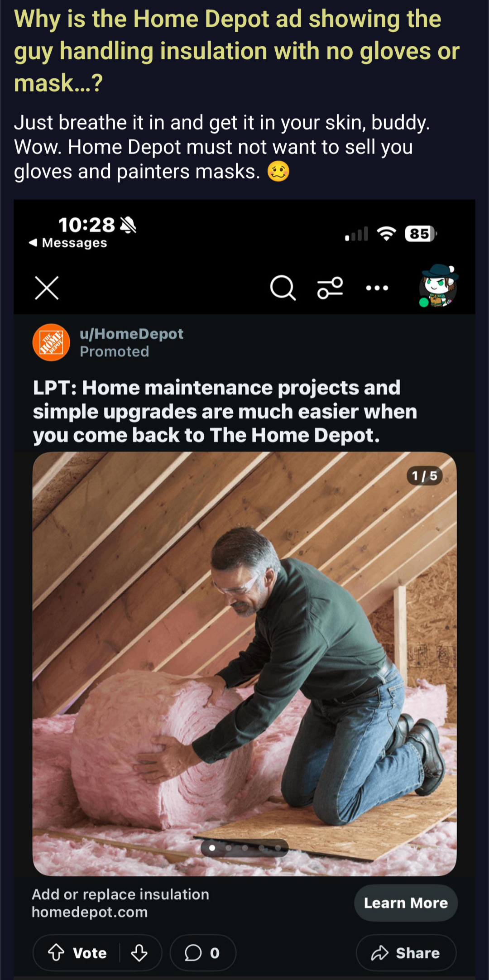Open the feed filter sliders icon
This screenshot has width=489, height=980.
pyautogui.click(x=330, y=288)
